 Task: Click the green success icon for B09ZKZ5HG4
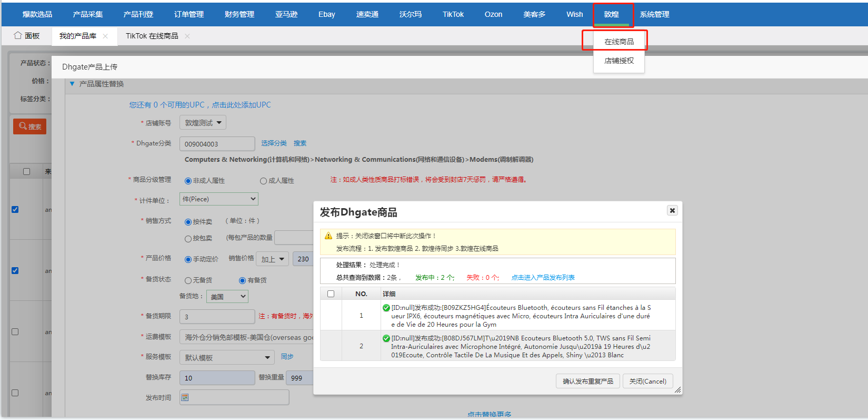[386, 308]
